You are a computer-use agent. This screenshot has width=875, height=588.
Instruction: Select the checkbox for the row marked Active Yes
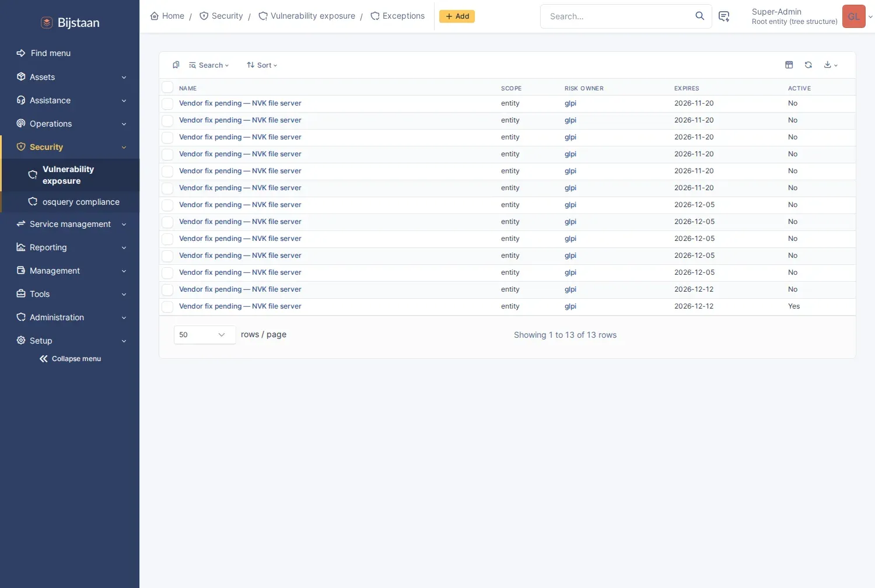click(167, 307)
